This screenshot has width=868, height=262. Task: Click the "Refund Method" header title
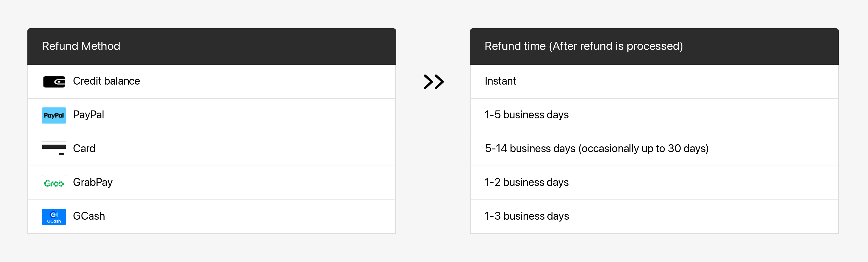click(x=81, y=46)
